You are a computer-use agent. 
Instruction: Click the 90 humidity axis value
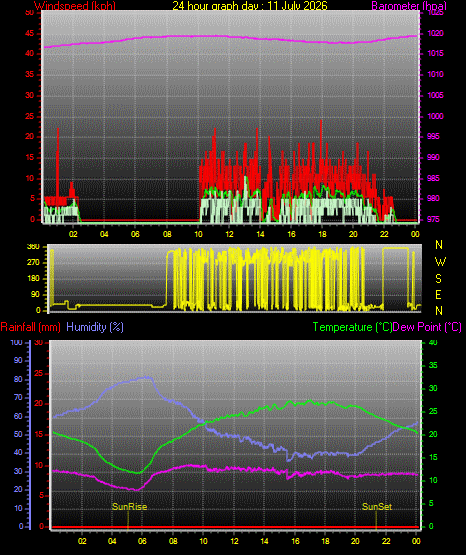pos(18,361)
